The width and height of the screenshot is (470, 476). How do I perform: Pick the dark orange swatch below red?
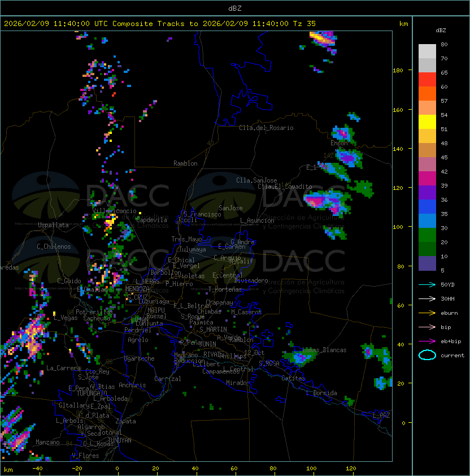pos(427,93)
